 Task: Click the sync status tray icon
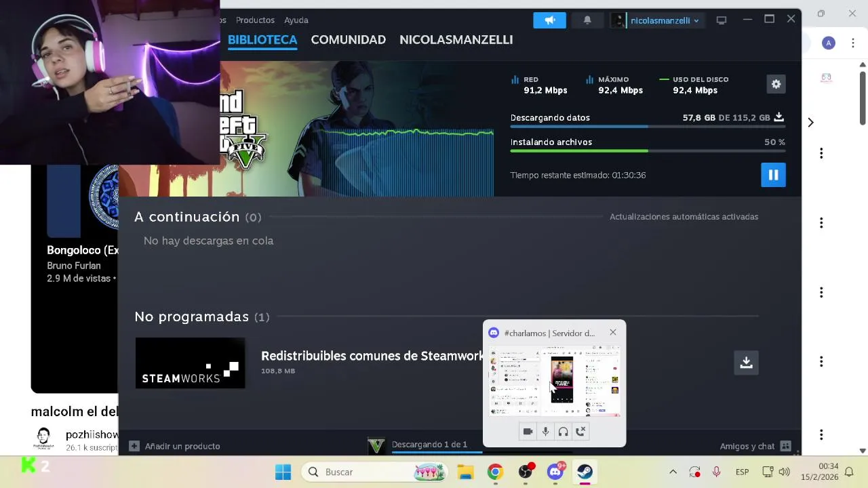pos(694,472)
